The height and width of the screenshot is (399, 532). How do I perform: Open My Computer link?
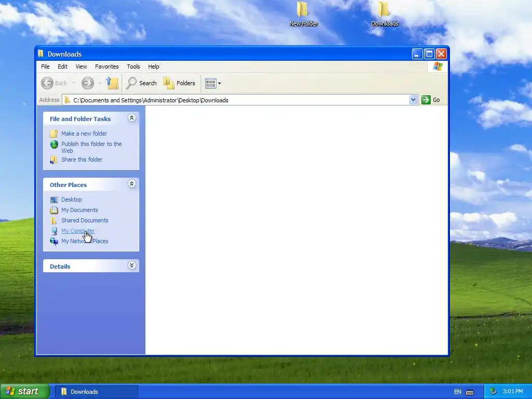click(78, 231)
